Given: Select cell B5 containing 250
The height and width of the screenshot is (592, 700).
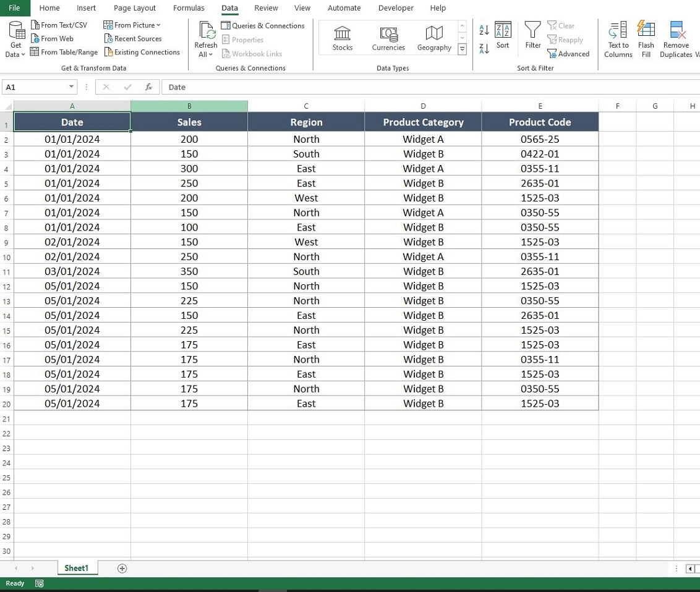Looking at the screenshot, I should tap(189, 183).
